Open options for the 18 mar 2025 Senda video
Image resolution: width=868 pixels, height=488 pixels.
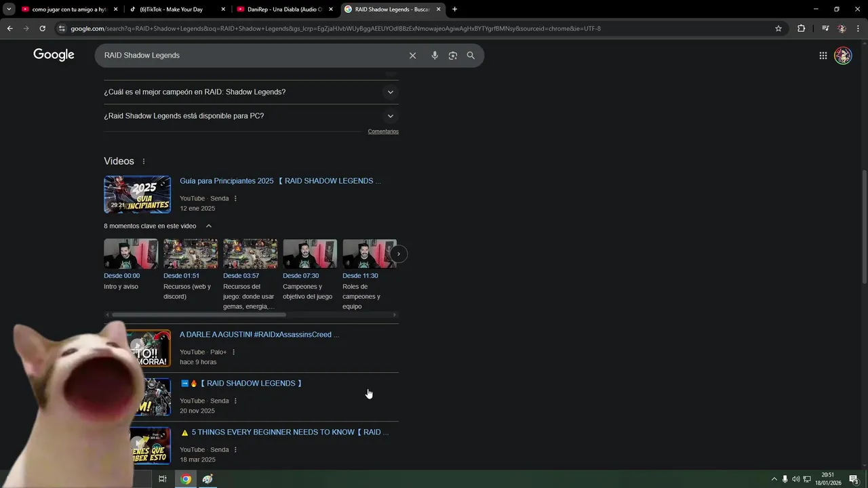click(x=235, y=450)
